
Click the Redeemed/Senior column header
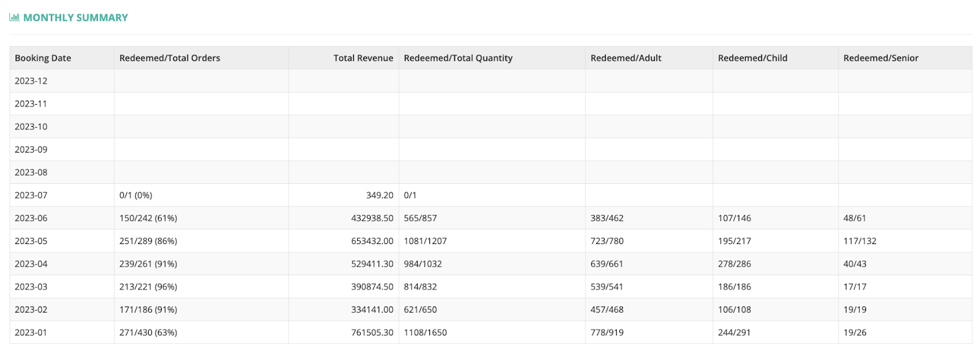[x=881, y=58]
